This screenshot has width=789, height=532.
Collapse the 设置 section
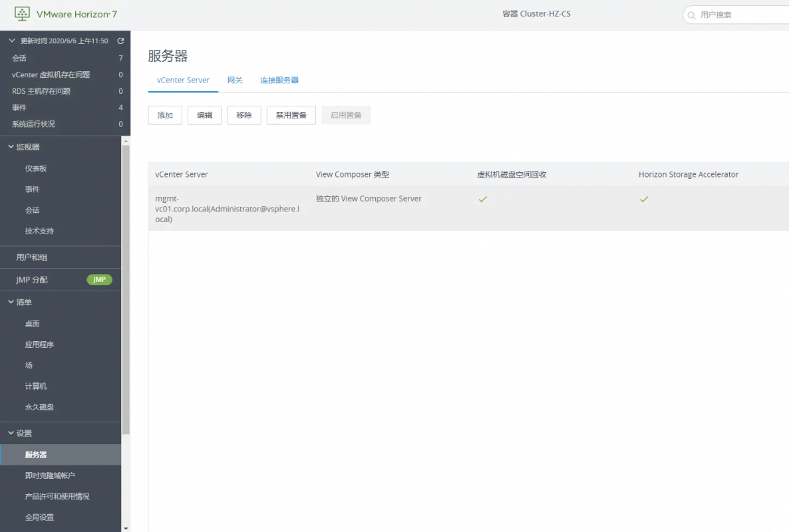pos(11,433)
